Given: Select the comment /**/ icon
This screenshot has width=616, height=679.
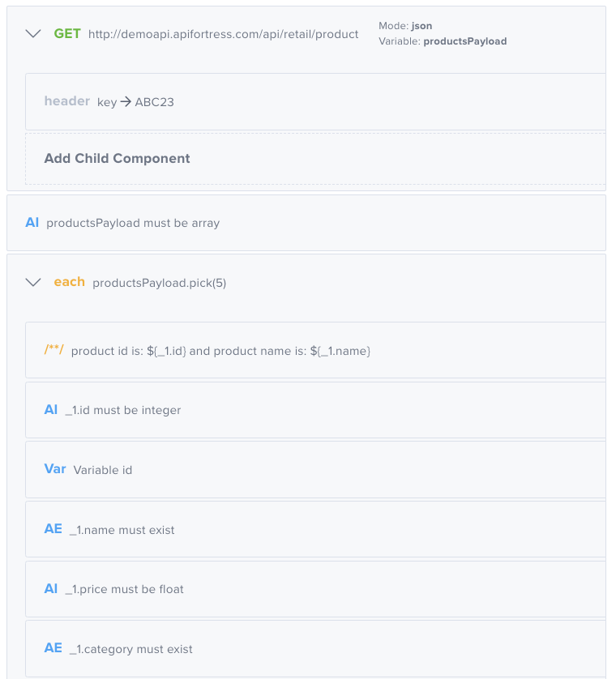Looking at the screenshot, I should [55, 351].
